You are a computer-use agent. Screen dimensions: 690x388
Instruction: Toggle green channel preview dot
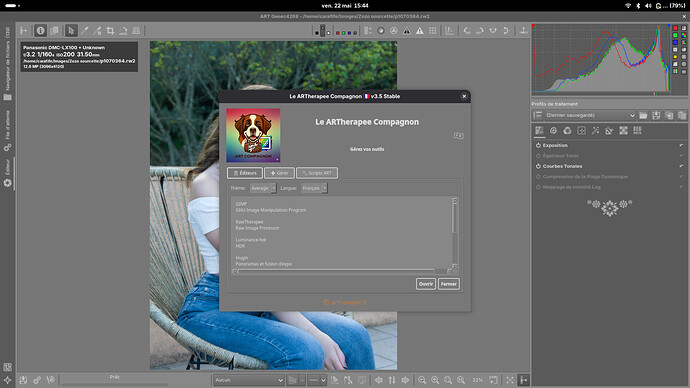[343, 33]
